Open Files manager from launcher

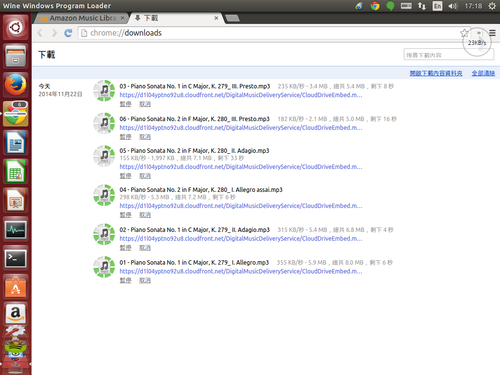[x=15, y=55]
